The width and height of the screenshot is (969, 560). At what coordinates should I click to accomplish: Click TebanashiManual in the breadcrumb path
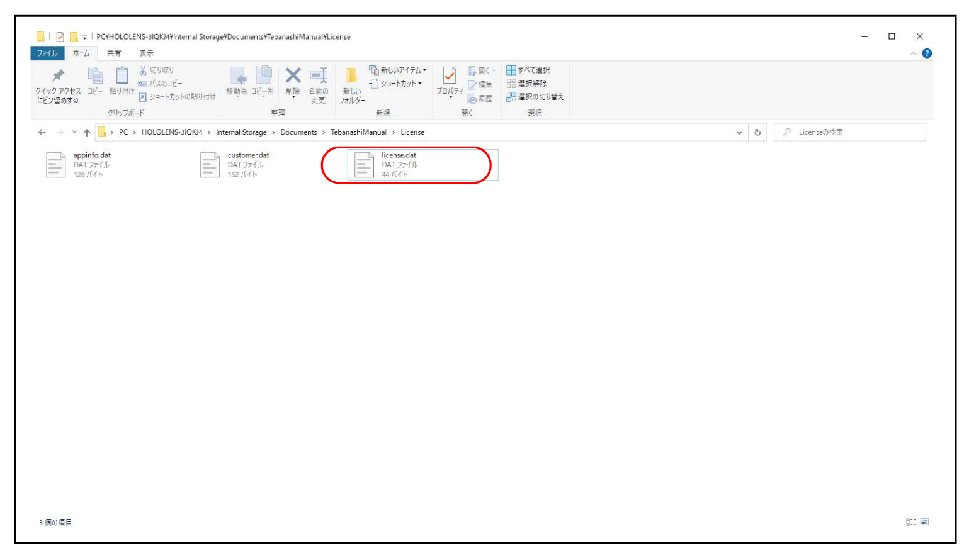pos(358,132)
